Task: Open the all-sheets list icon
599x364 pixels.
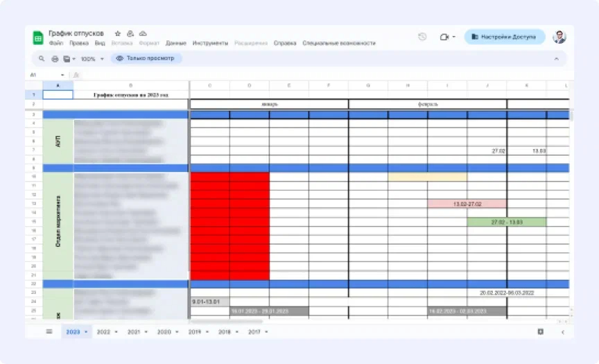Action: [49, 331]
